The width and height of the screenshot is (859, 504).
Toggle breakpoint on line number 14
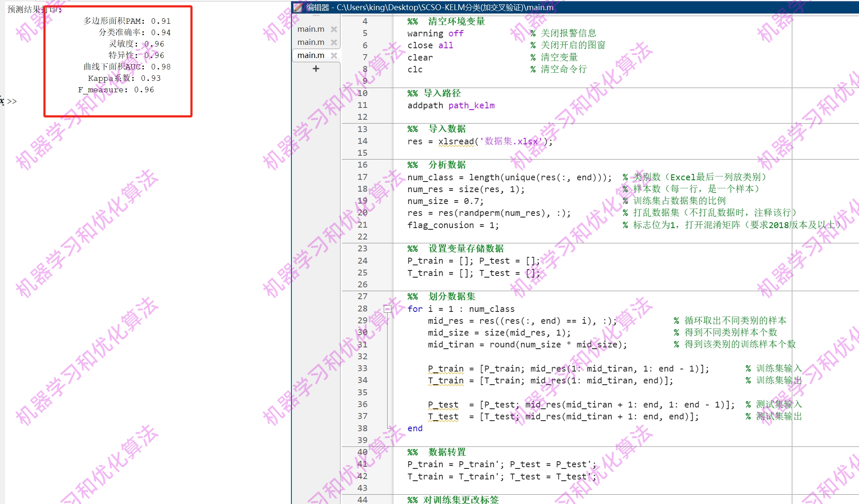[x=362, y=141]
